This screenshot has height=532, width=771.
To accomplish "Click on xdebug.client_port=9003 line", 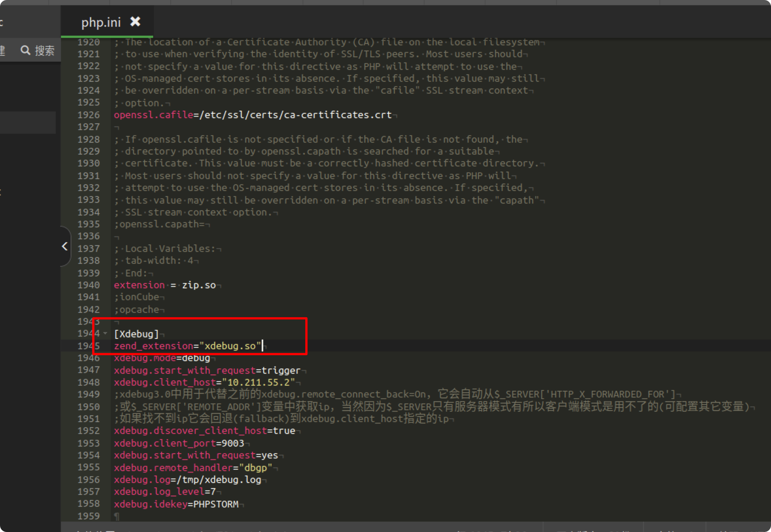I will tap(179, 443).
